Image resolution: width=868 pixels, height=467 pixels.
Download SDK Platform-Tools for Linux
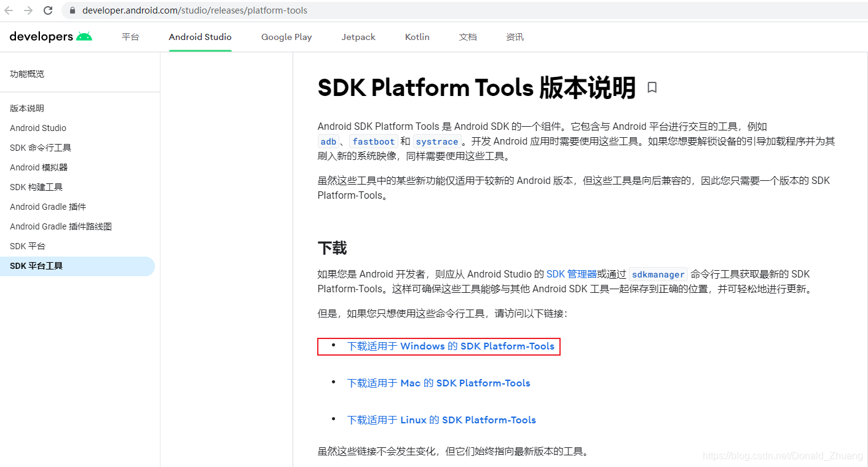441,420
